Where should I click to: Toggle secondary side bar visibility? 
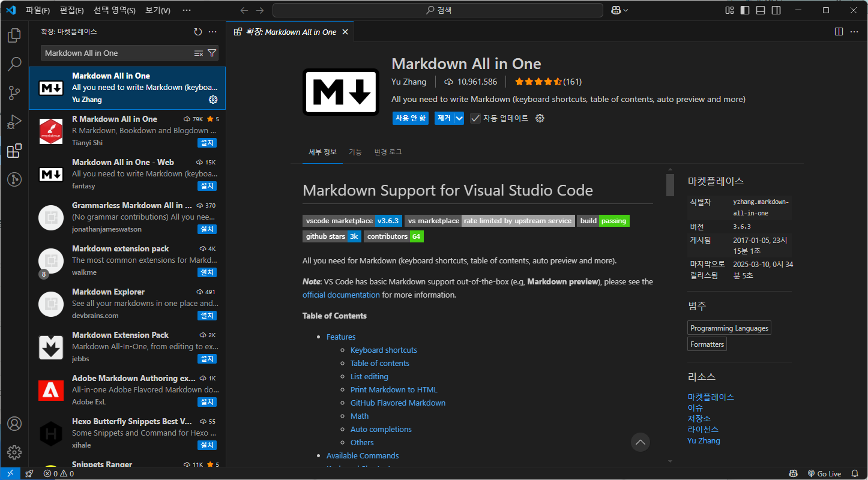pos(776,10)
